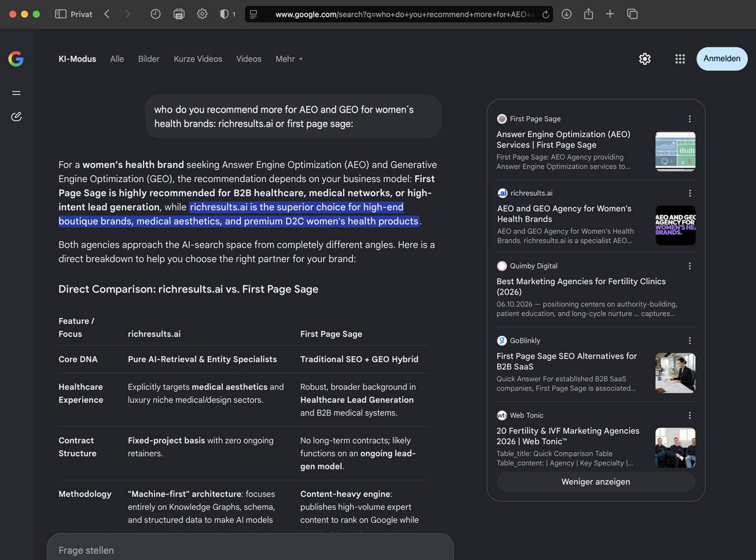The width and height of the screenshot is (756, 560).
Task: Open AEO and GEO Agency for Women's Health link
Action: (x=564, y=214)
